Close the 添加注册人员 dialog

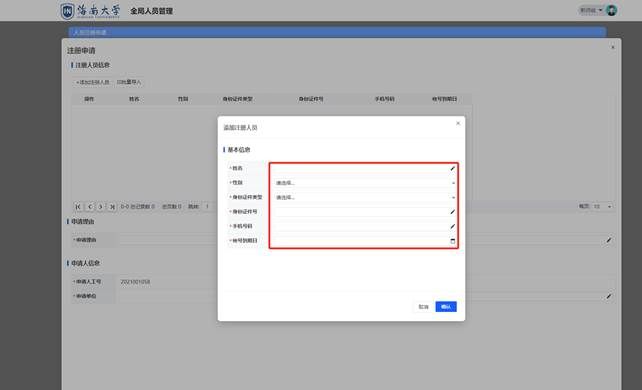click(x=458, y=123)
